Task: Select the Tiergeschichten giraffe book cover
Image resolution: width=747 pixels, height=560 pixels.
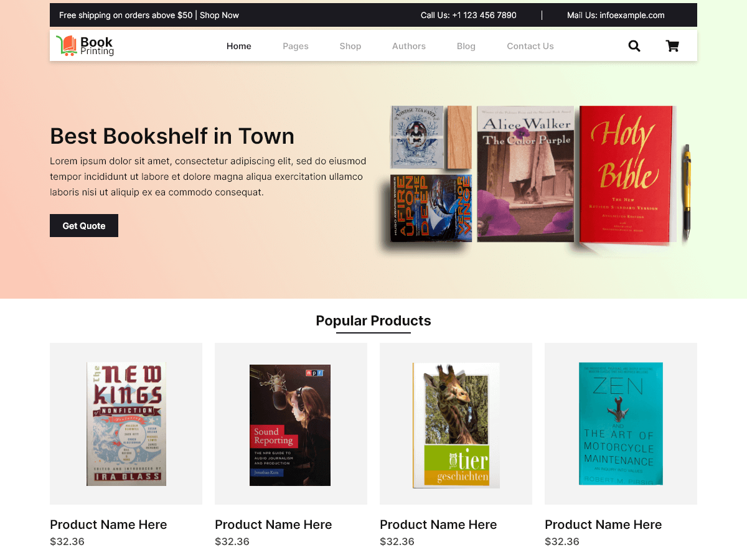Action: pos(455,424)
